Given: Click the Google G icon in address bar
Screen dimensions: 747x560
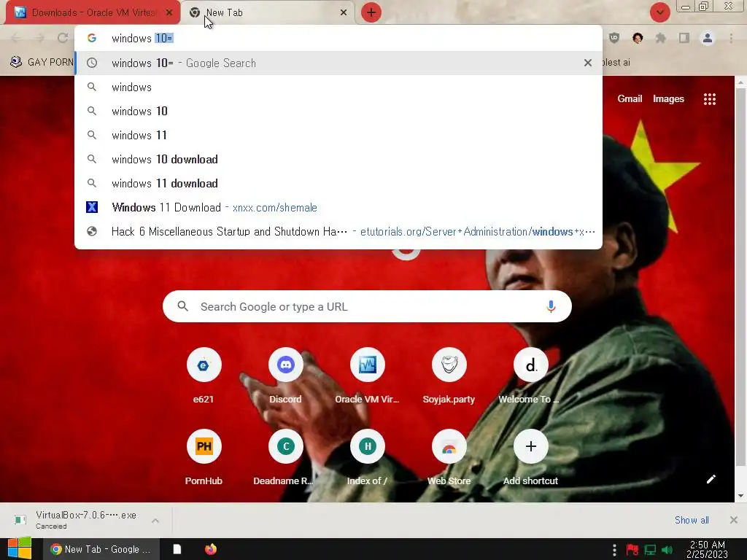Looking at the screenshot, I should [x=92, y=38].
